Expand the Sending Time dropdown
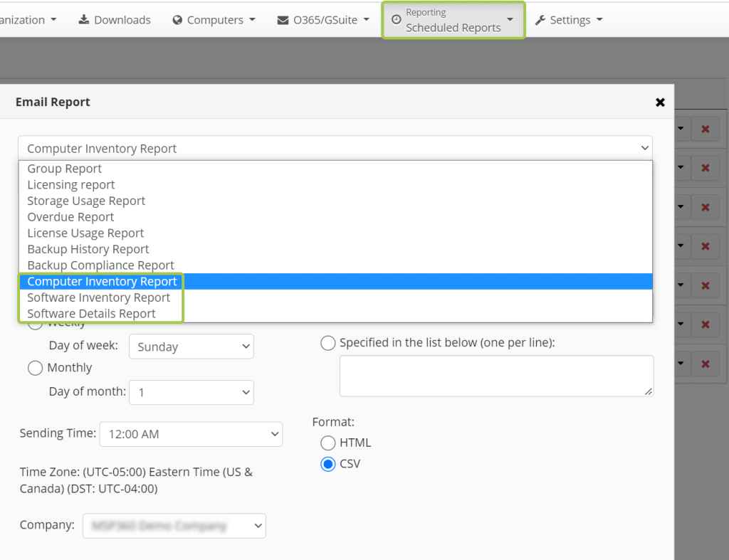The height and width of the screenshot is (560, 729). coord(191,434)
